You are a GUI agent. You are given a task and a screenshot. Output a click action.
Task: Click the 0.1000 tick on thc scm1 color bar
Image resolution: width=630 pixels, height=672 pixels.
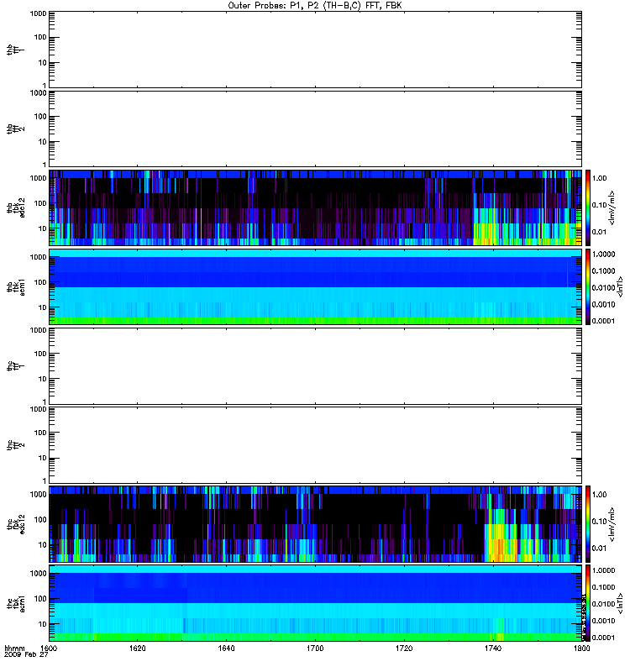tap(603, 587)
